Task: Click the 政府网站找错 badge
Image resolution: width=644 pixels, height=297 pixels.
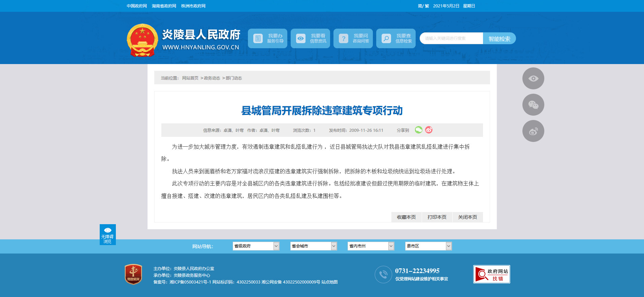Action: click(491, 274)
